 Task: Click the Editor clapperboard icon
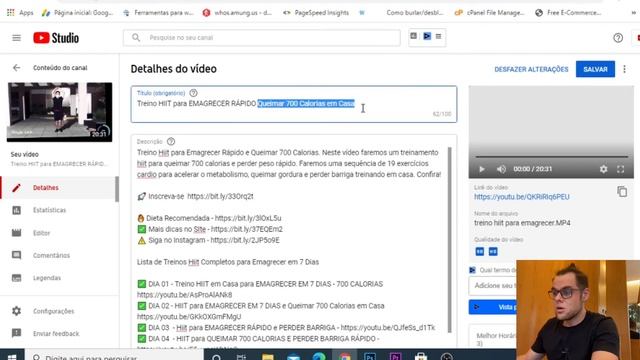click(16, 233)
